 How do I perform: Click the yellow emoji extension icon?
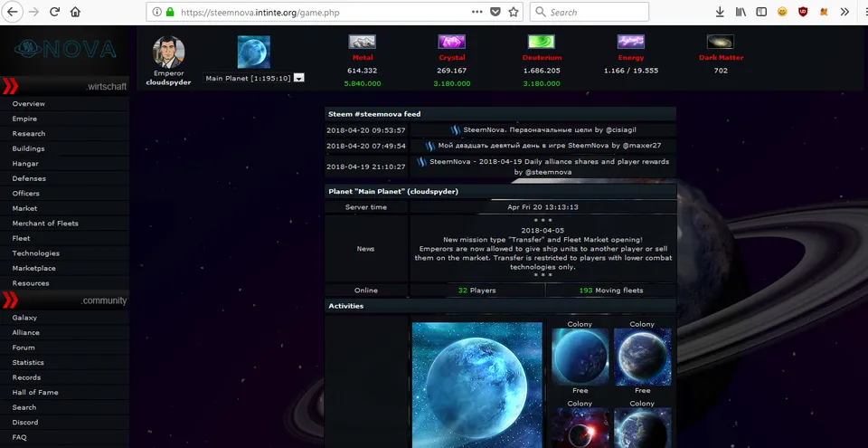[782, 12]
